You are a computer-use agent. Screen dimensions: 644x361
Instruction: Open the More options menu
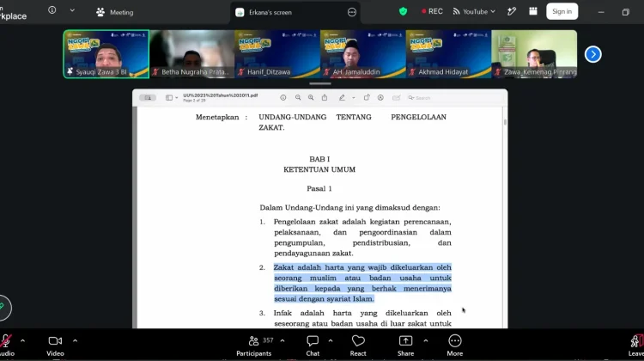click(x=454, y=346)
